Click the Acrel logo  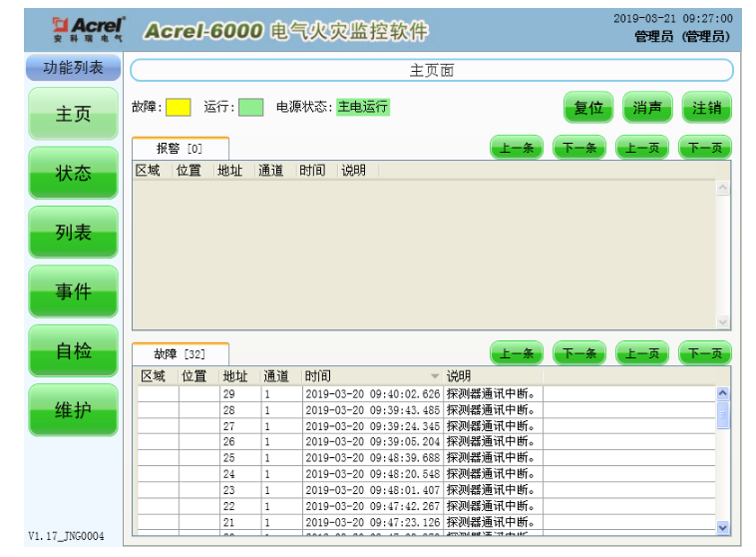tap(89, 29)
